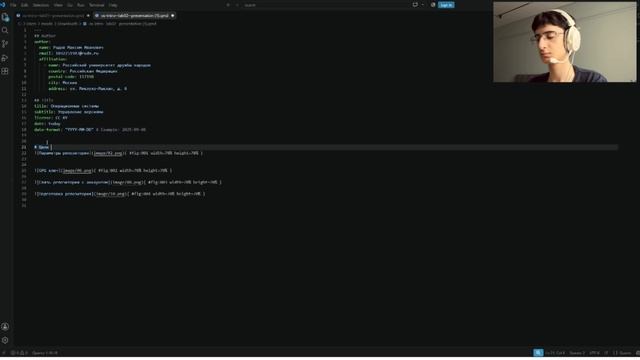
Task: Open the Accounts menu icon
Action: pyautogui.click(x=5, y=327)
